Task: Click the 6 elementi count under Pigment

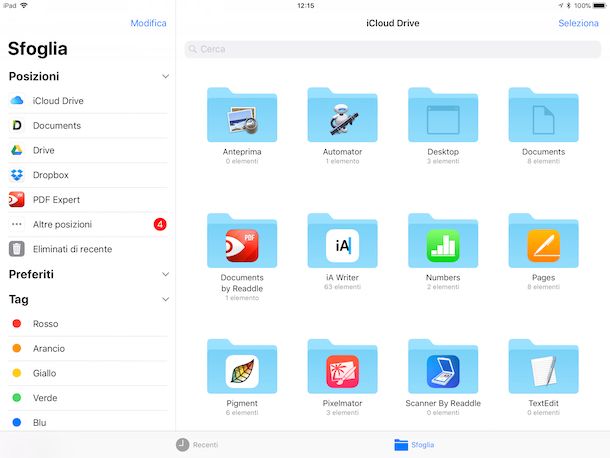Action: 242,412
